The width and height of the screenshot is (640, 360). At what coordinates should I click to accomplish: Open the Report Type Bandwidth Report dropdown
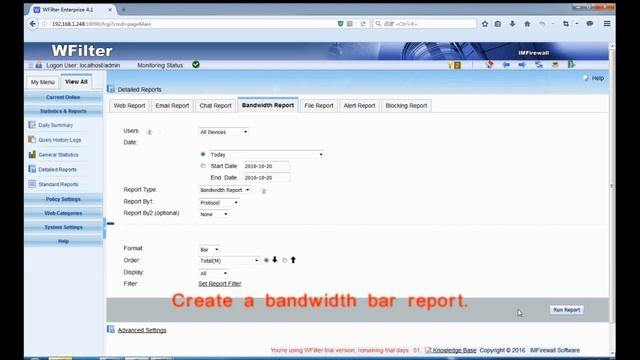224,190
